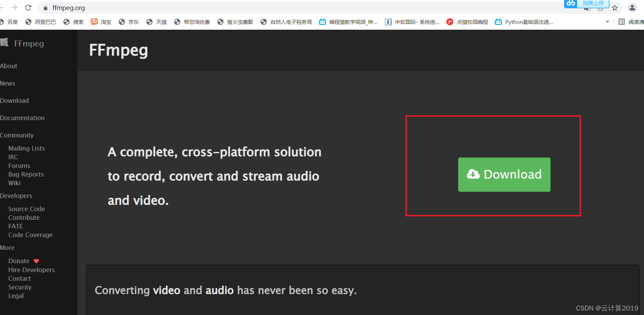Click the cloud icon in Download button
The height and width of the screenshot is (315, 644).
tap(473, 174)
